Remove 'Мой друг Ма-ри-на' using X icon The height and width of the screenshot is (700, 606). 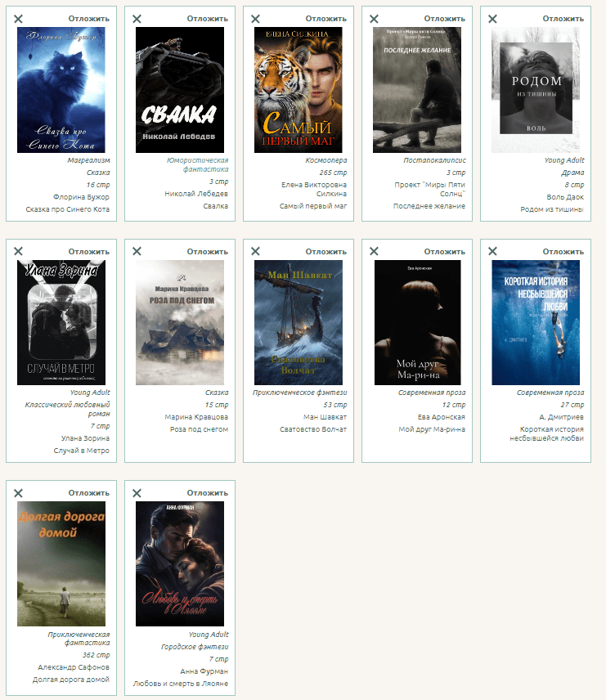(375, 252)
